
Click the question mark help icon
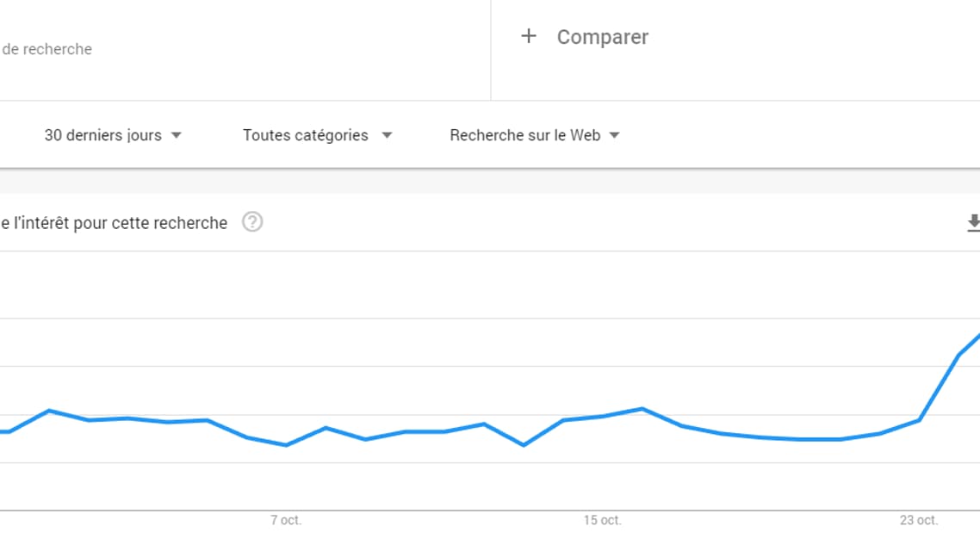click(252, 222)
